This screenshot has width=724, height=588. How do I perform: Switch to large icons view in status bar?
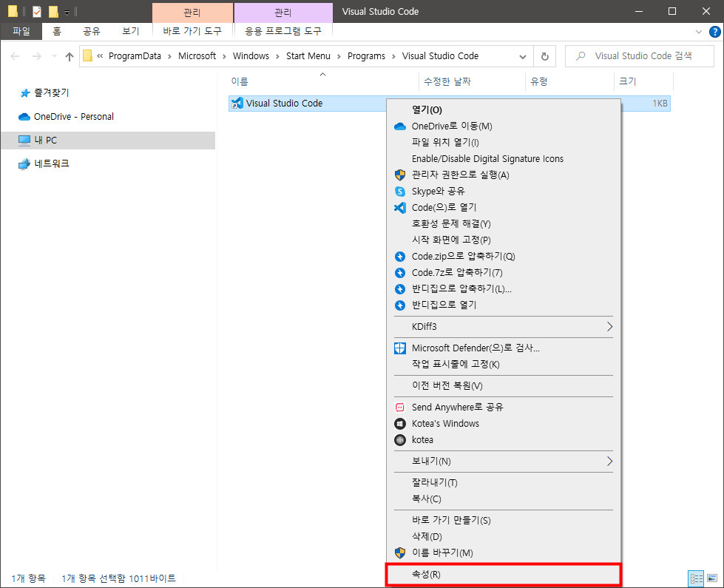(712, 578)
